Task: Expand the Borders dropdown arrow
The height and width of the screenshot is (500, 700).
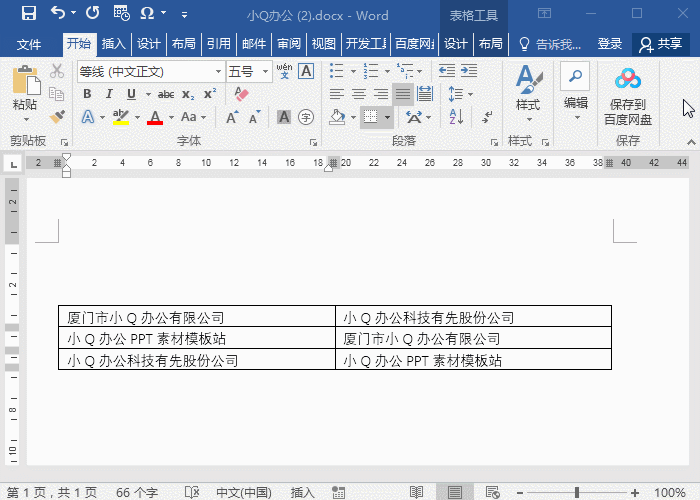Action: [387, 118]
